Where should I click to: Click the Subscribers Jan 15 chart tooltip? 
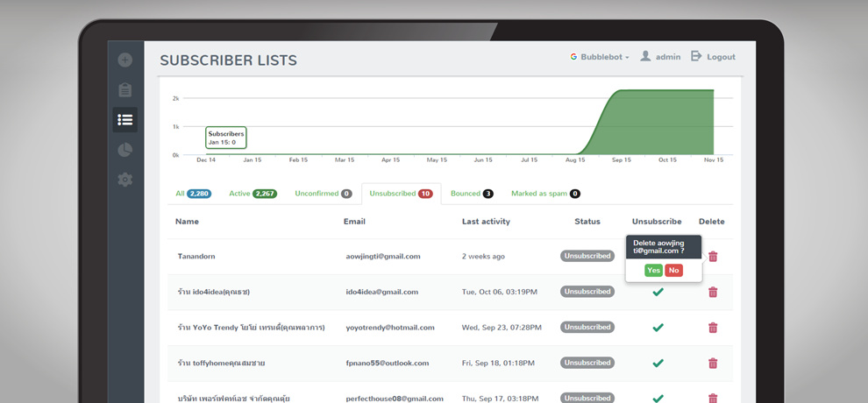click(x=226, y=138)
